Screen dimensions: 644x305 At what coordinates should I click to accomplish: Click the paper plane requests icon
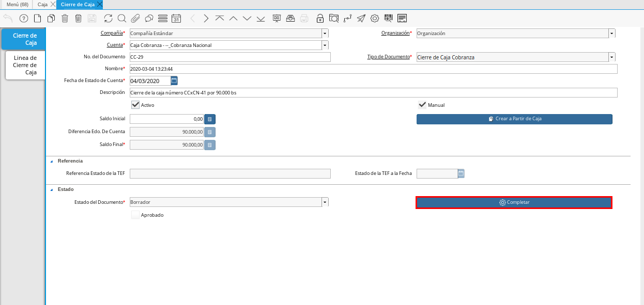pos(361,19)
